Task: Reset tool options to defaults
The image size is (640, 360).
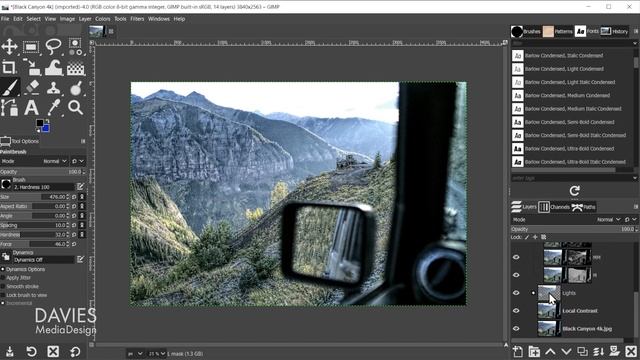Action: coord(75,351)
